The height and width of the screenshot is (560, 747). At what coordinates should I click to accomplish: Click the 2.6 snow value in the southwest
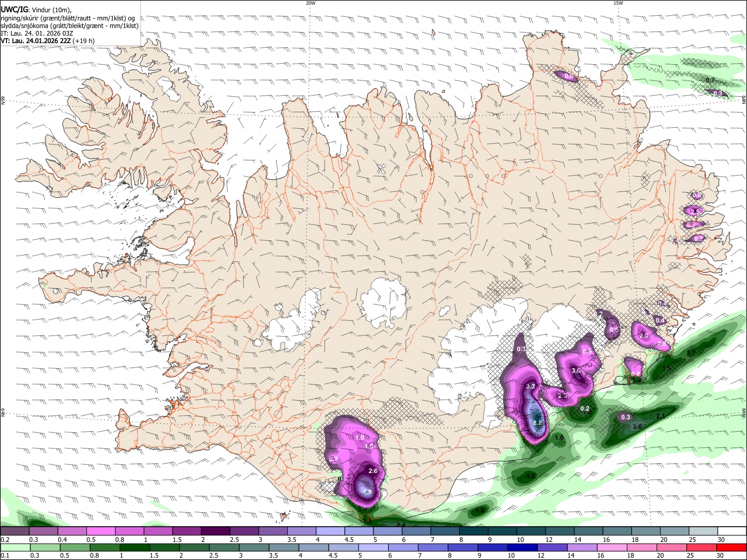click(x=374, y=471)
